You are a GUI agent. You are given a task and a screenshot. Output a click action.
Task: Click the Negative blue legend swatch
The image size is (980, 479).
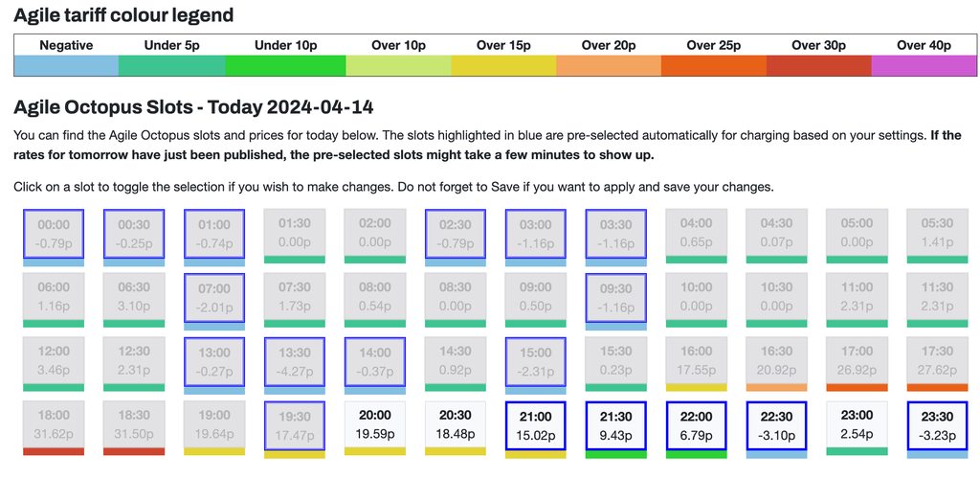click(x=66, y=66)
